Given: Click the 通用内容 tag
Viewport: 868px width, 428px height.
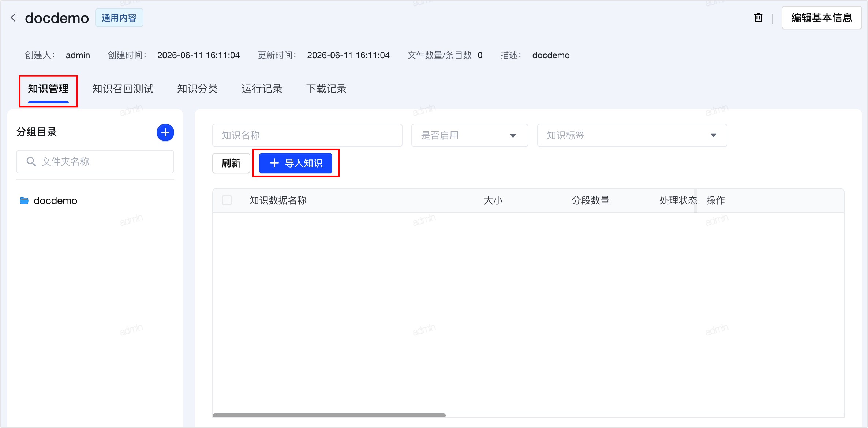Looking at the screenshot, I should pyautogui.click(x=119, y=18).
